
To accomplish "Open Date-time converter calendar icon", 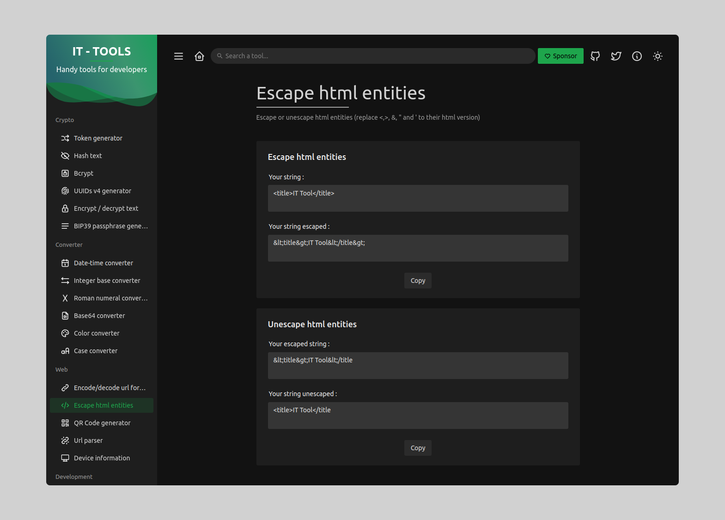I will [65, 263].
